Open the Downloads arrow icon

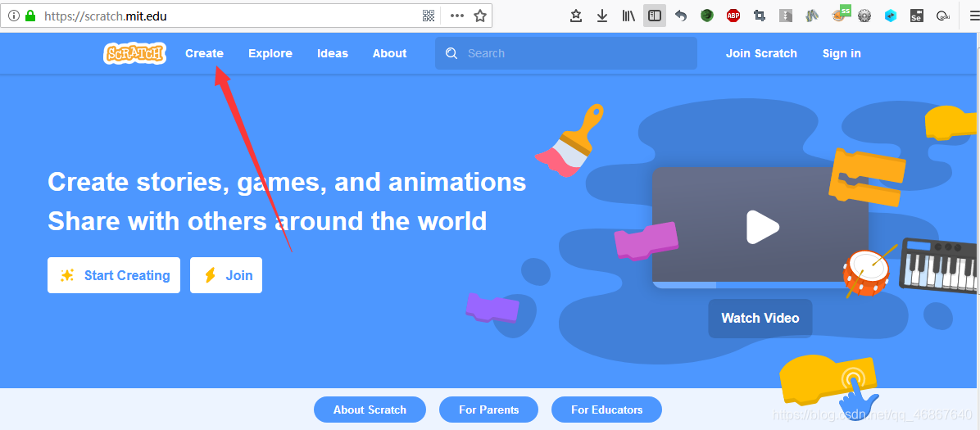(602, 16)
